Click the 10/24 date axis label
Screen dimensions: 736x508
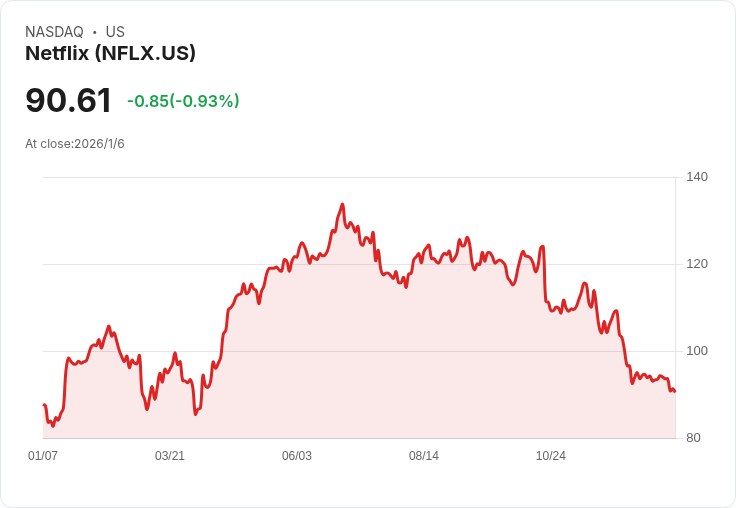click(x=551, y=455)
